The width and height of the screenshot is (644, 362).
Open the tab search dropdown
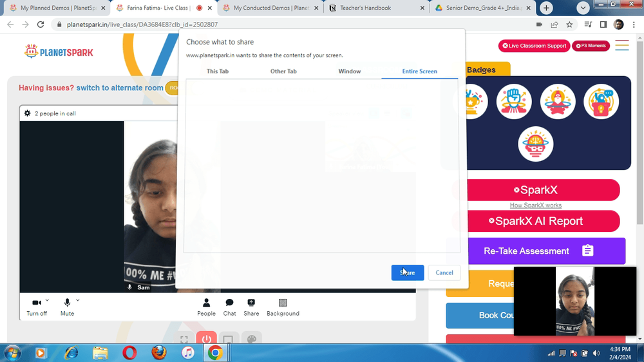(x=583, y=8)
